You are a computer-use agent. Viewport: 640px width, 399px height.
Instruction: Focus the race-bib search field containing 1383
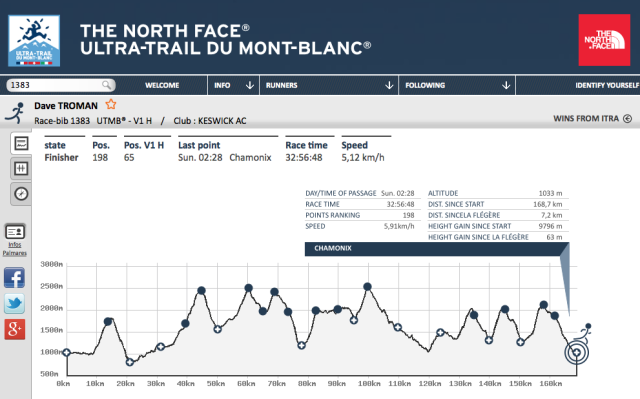point(61,85)
